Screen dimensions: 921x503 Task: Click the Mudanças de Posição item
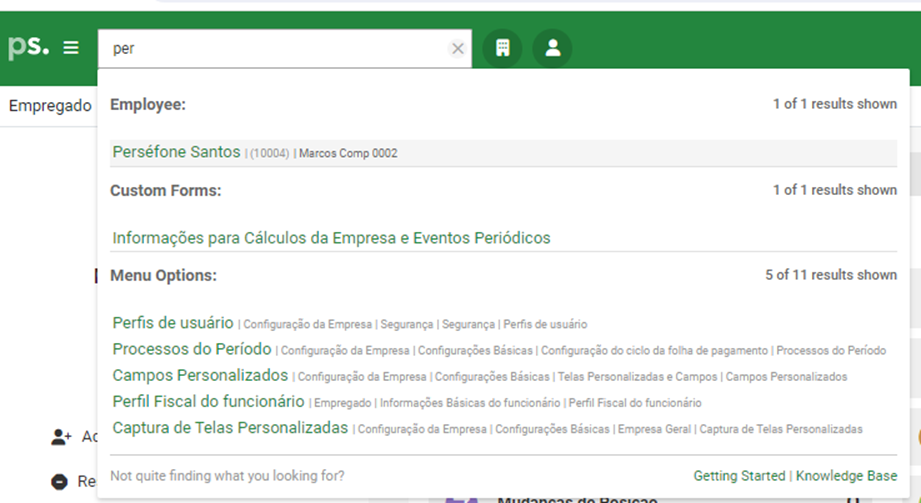[x=576, y=498]
